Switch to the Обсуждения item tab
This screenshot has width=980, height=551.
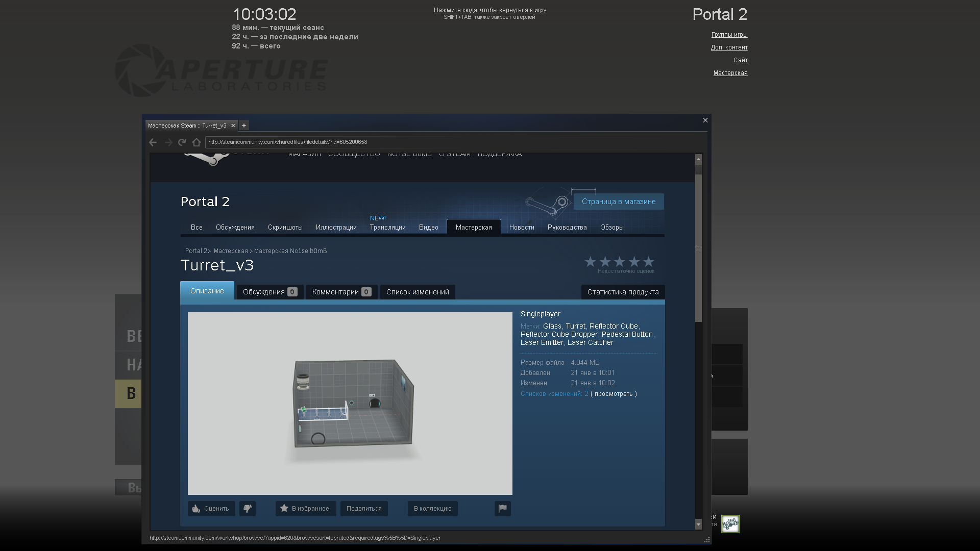point(270,292)
